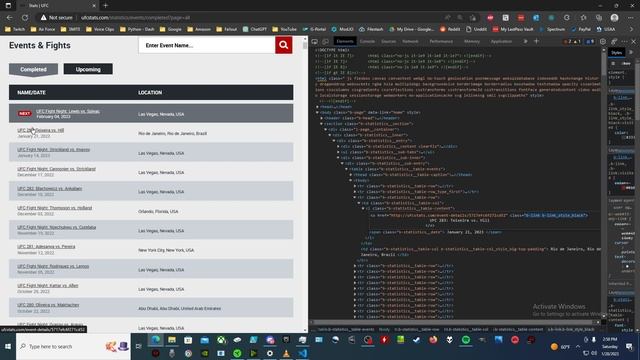Switch to the DevTools Memory tab
Image resolution: width=640 pixels, height=360 pixels.
[x=472, y=41]
